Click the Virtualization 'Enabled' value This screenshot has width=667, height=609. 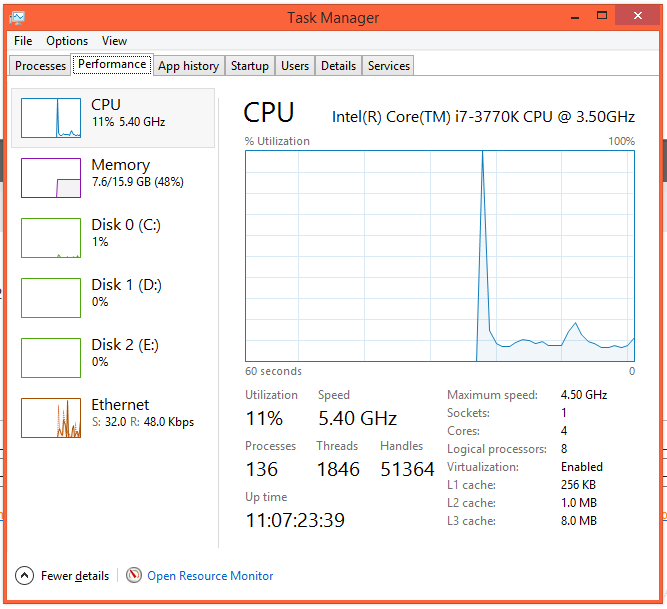(x=581, y=467)
